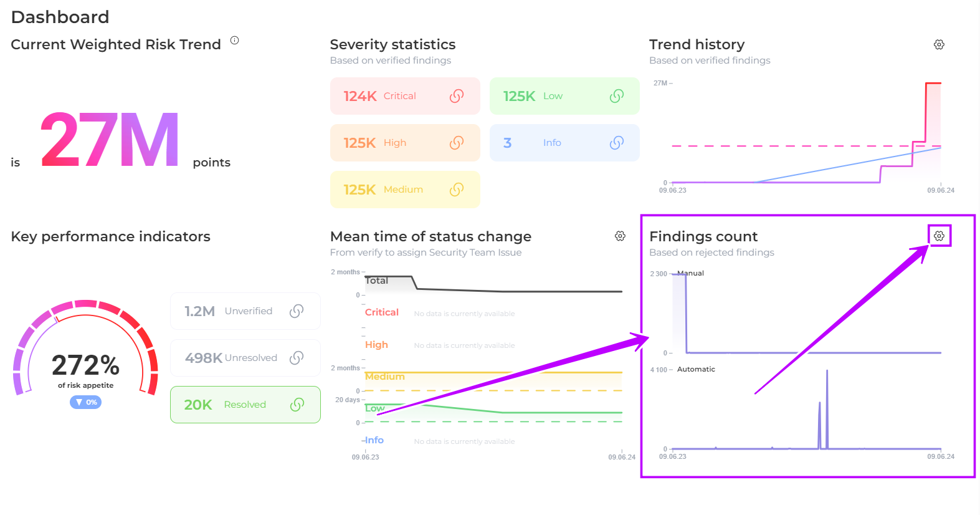Click the Current Weighted Risk Trend info icon
The height and width of the screenshot is (515, 980).
234,41
